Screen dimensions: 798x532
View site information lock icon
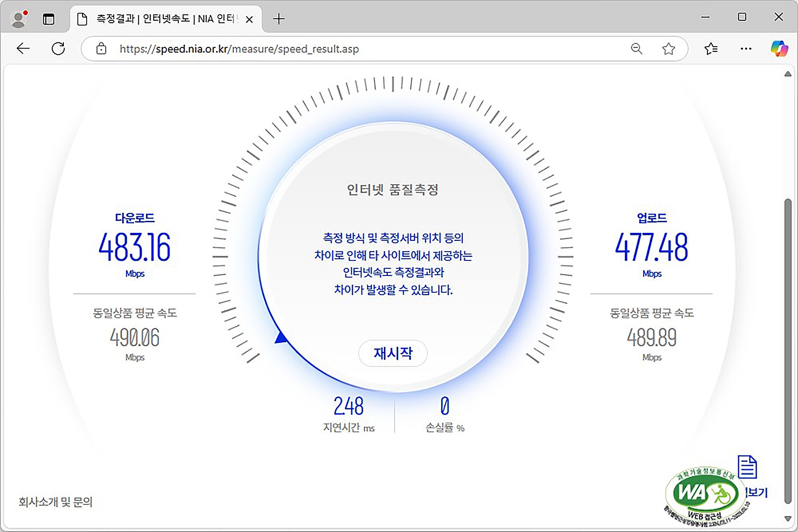point(101,49)
